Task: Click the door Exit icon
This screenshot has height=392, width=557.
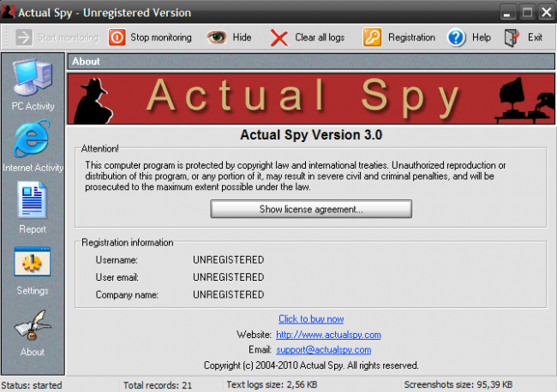Action: coord(512,38)
